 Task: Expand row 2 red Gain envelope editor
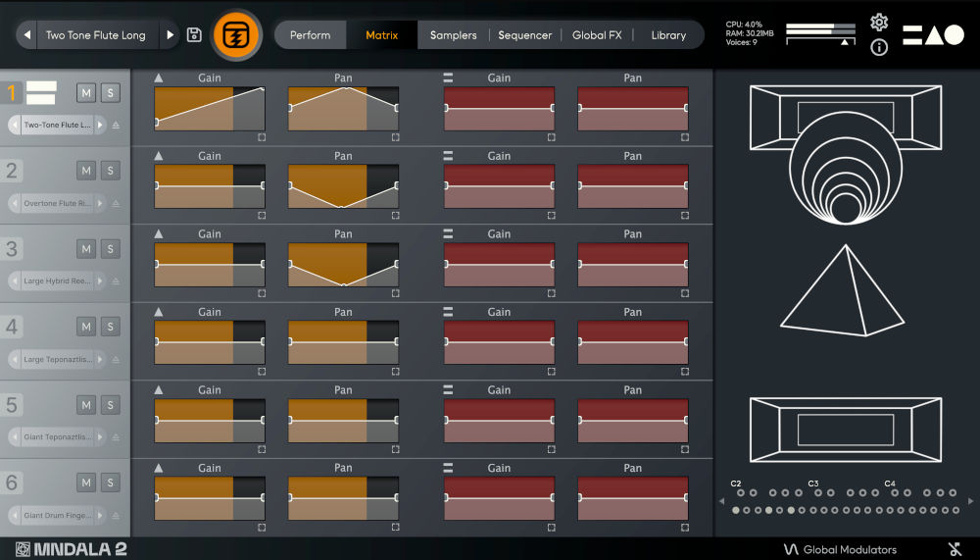click(x=551, y=215)
